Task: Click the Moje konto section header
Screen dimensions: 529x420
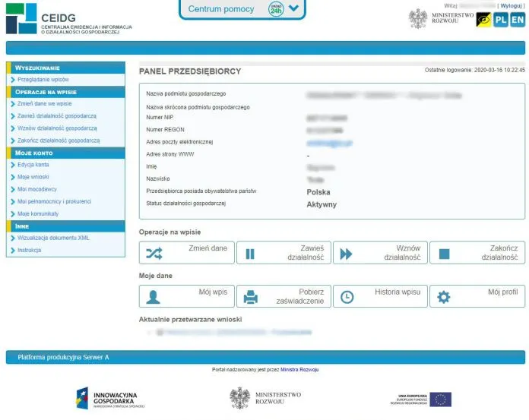Action: pyautogui.click(x=66, y=153)
